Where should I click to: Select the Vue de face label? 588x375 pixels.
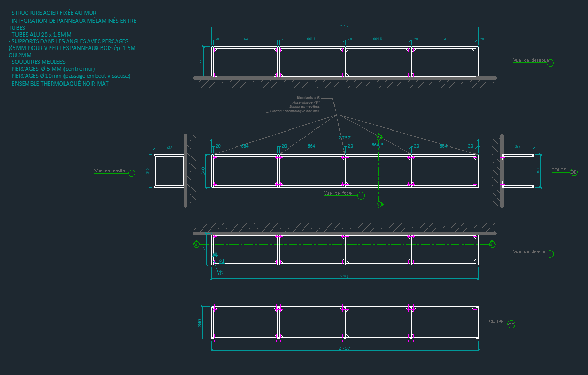point(338,193)
